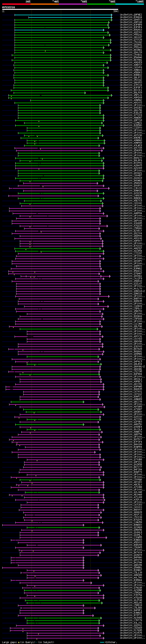146x644 pixels.
Task: Click the cyan alignment bar for UniRef100_Q9FNE2
Action: point(63,15)
